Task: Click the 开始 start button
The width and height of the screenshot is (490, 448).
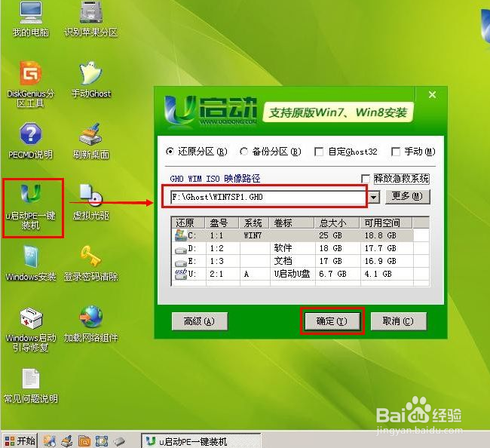Action: click(x=20, y=440)
